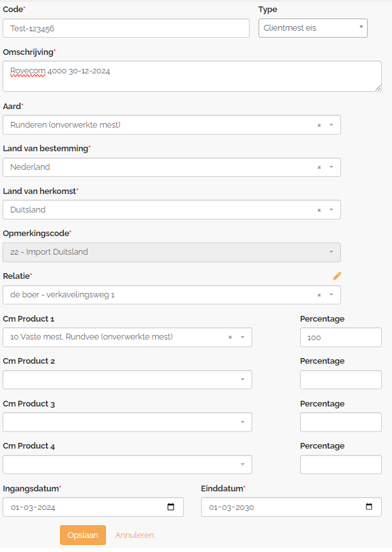This screenshot has height=552, width=392.
Task: Grab the Omschrijving textarea resize handle
Action: pos(378,88)
